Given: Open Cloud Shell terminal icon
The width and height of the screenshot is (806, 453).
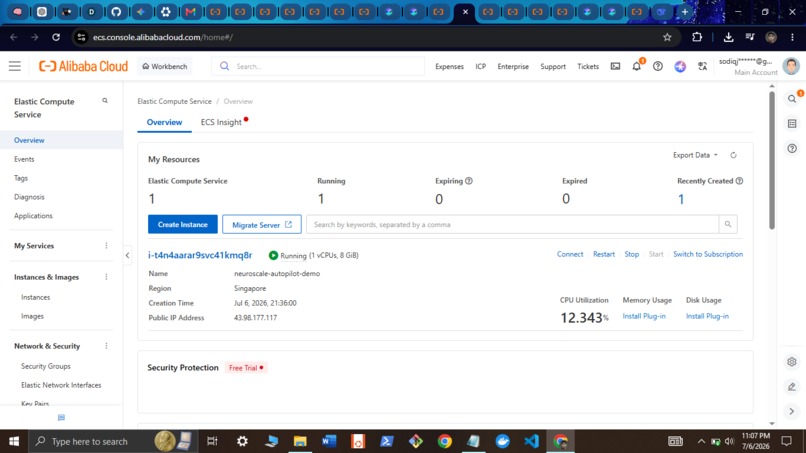Looking at the screenshot, I should (x=615, y=66).
